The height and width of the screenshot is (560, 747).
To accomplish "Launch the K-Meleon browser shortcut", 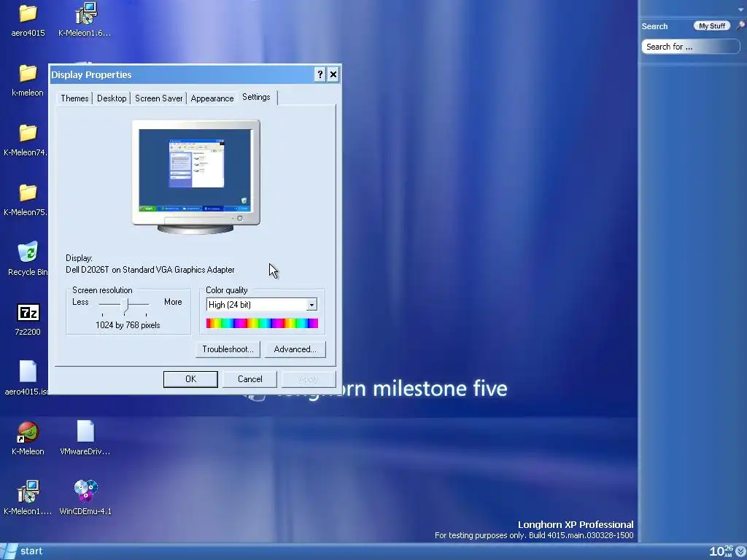I will click(x=28, y=432).
